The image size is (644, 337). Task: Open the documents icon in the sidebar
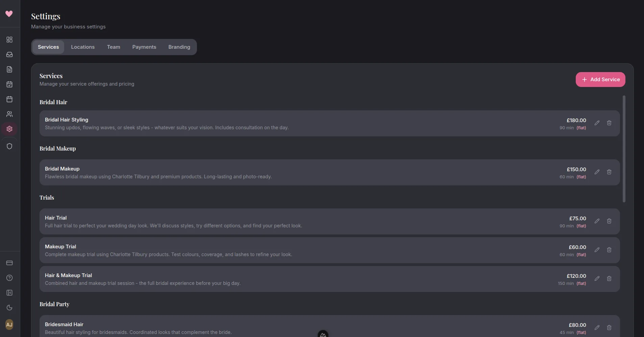[9, 69]
